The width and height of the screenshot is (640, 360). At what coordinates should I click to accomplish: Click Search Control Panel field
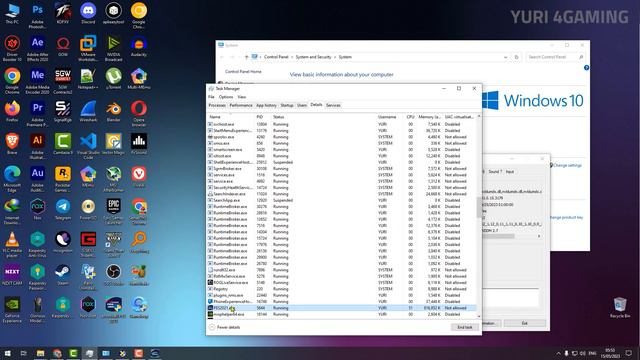coord(556,57)
